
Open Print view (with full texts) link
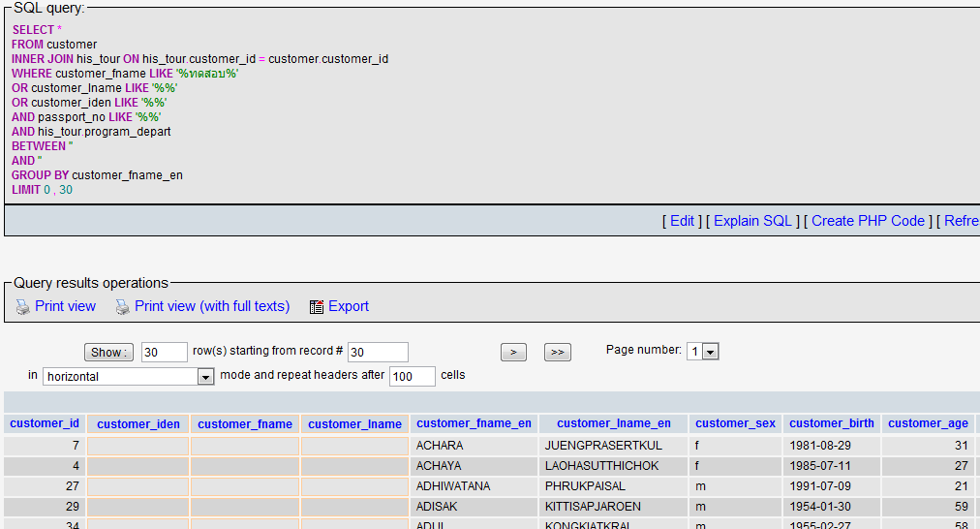[212, 306]
